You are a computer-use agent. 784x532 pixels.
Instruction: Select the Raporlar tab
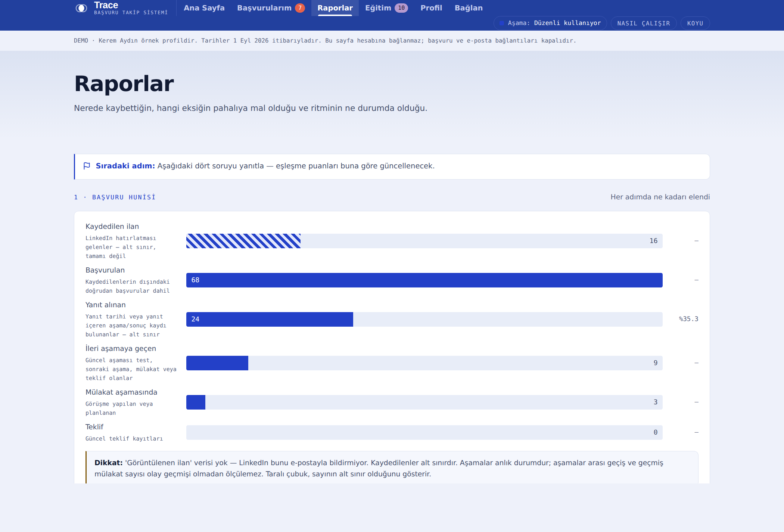[x=335, y=8]
